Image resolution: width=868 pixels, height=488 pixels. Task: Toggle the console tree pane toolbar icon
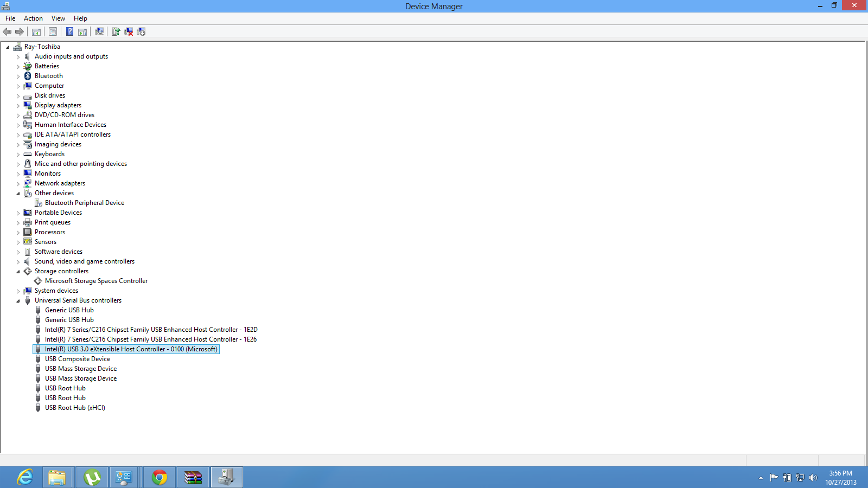[36, 31]
